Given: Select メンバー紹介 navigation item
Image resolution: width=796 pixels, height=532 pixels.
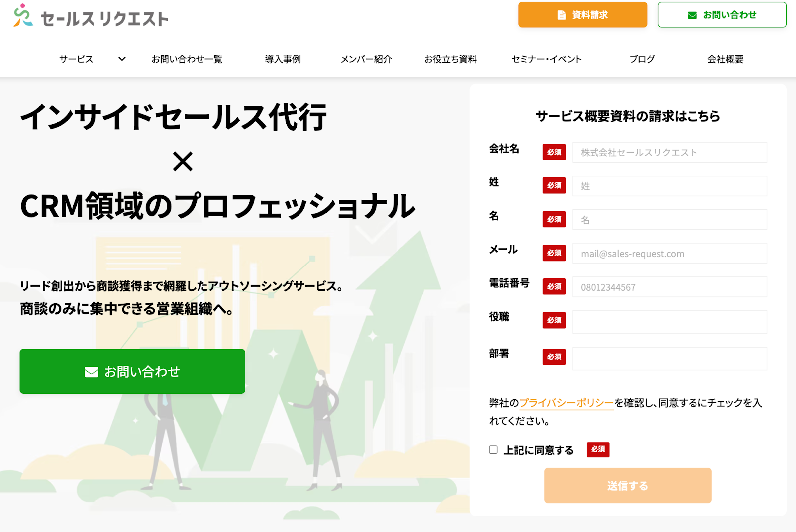Looking at the screenshot, I should pyautogui.click(x=366, y=59).
